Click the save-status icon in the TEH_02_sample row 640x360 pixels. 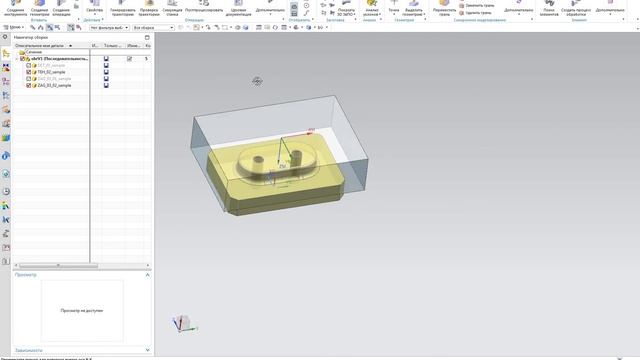pyautogui.click(x=106, y=72)
